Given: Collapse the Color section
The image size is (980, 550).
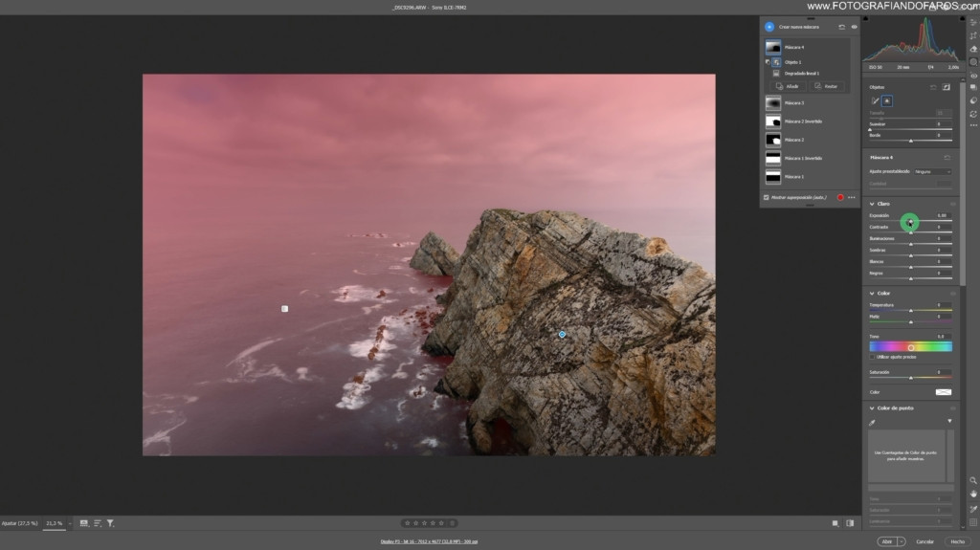Looking at the screenshot, I should pos(872,293).
